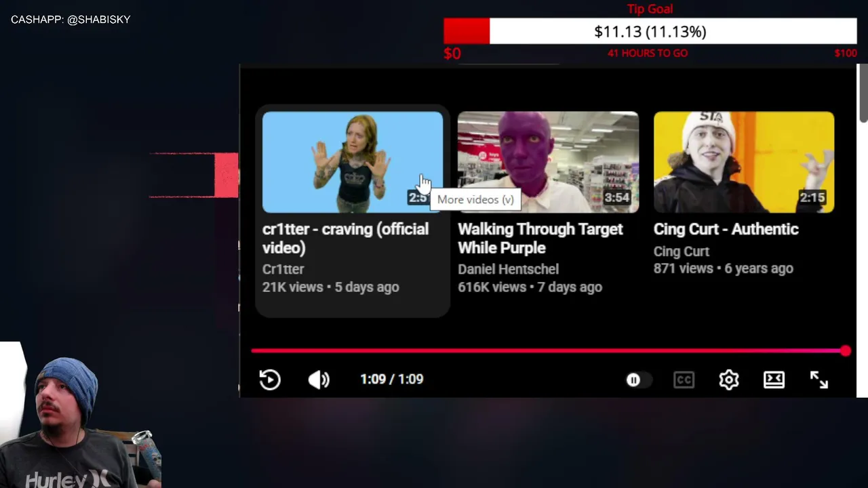Open the Cing Curt channel name
Image resolution: width=868 pixels, height=488 pixels.
682,251
